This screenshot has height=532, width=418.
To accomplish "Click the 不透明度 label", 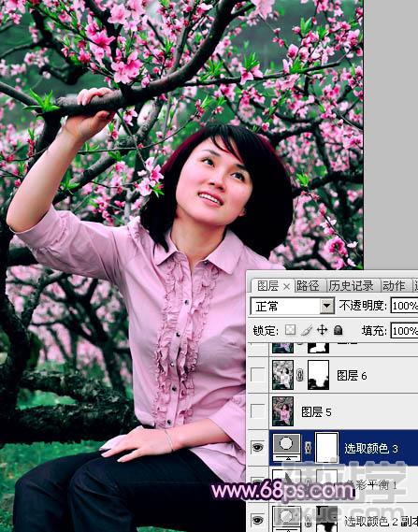I will click(363, 306).
